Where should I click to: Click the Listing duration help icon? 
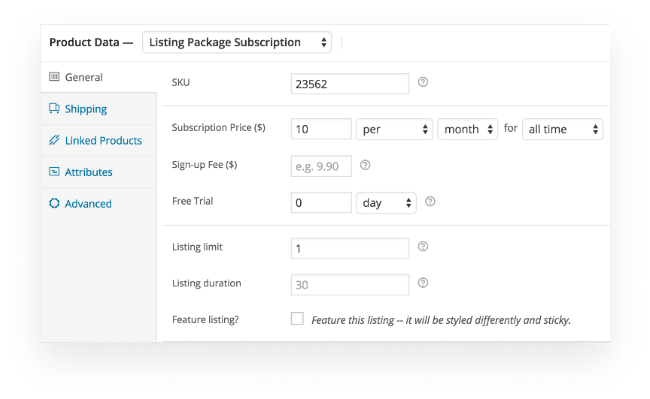pos(422,283)
